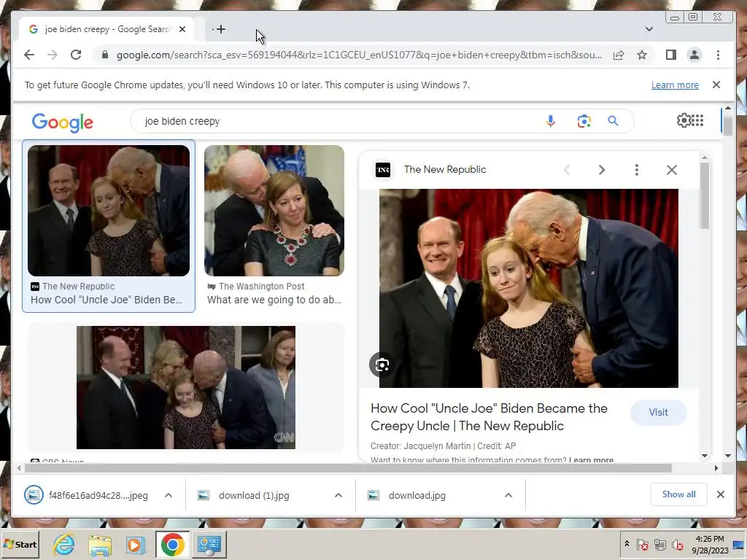The width and height of the screenshot is (747, 560).
Task: Click the muted volume tray icon
Action: [x=676, y=544]
